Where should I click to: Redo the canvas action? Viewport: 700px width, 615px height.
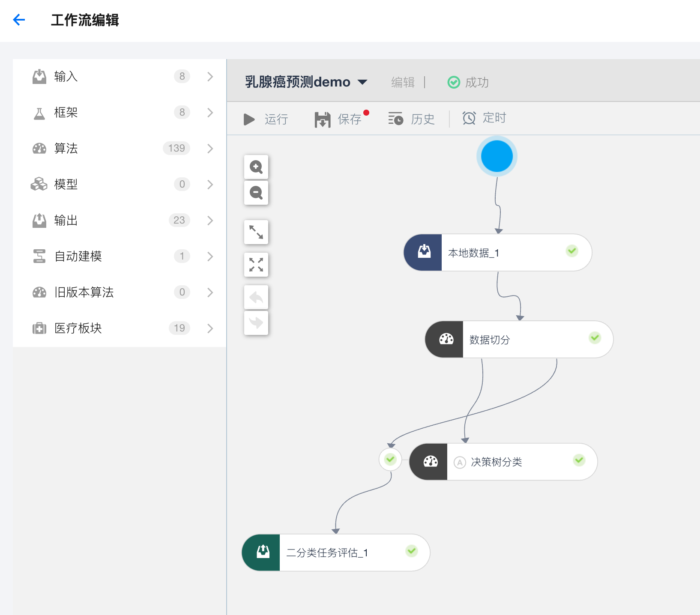(x=256, y=322)
